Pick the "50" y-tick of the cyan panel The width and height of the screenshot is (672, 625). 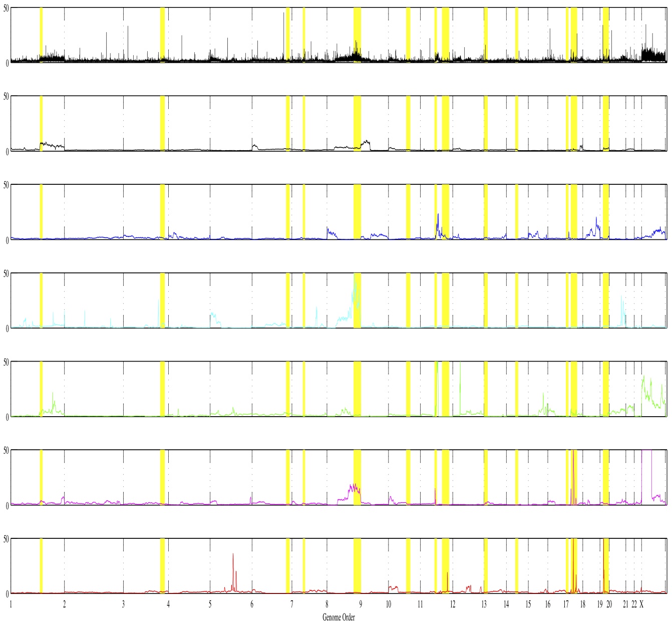pos(6,273)
